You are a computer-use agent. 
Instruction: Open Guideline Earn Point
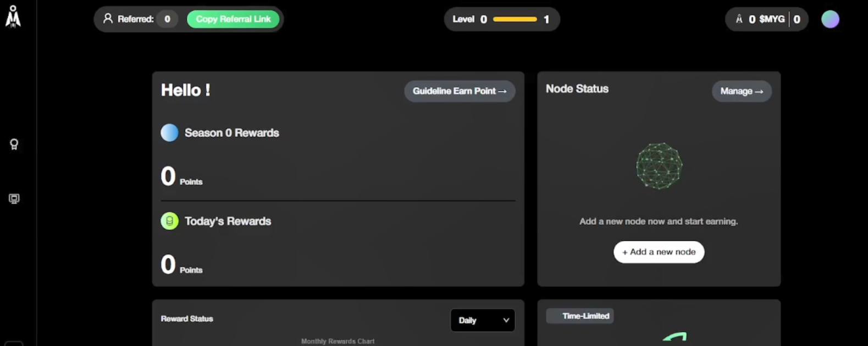[460, 91]
